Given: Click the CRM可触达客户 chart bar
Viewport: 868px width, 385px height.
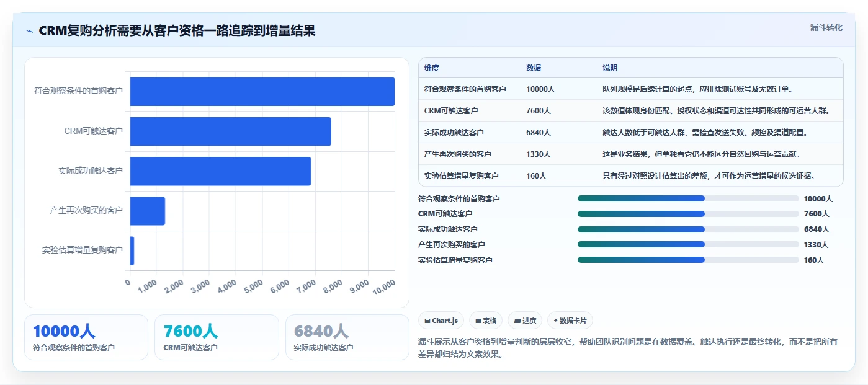Looking at the screenshot, I should click(x=230, y=131).
